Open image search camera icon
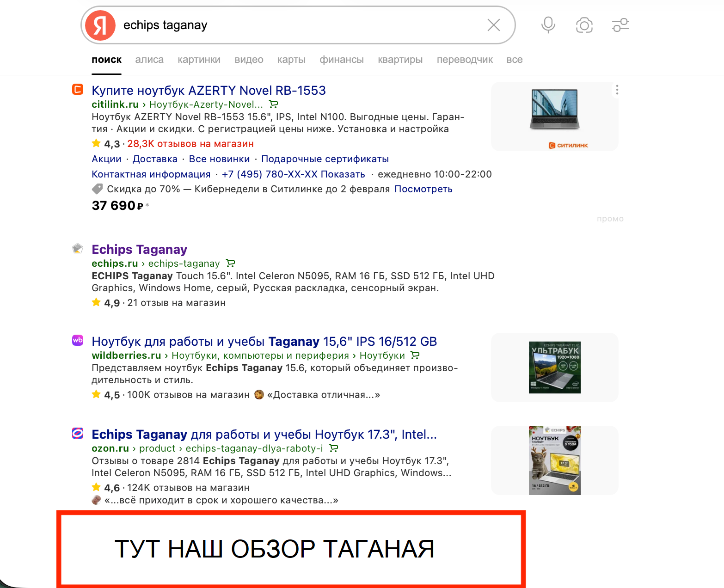The width and height of the screenshot is (724, 588). pos(584,25)
